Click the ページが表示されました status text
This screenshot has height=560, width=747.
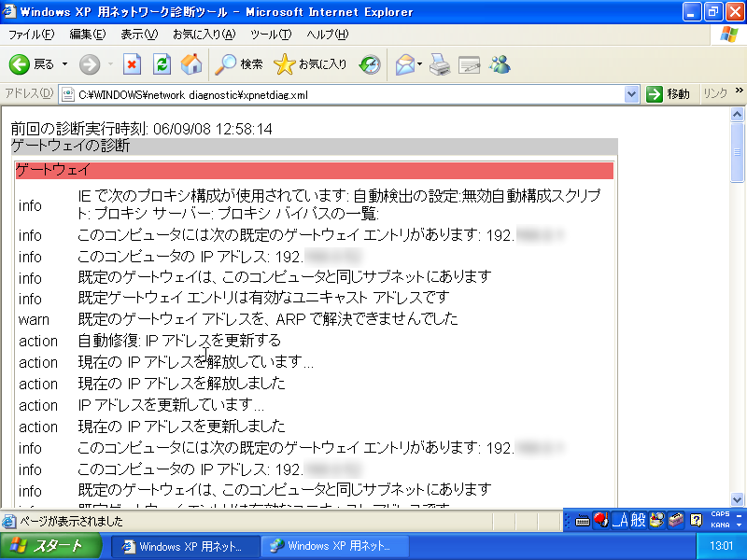[x=71, y=522]
